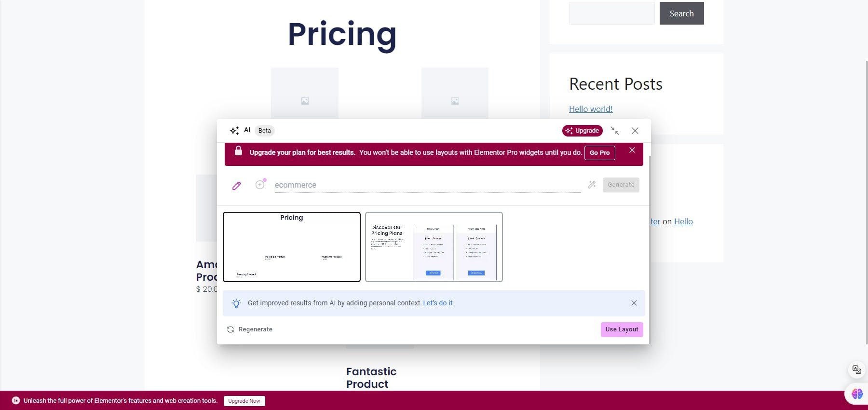The height and width of the screenshot is (410, 868).
Task: Open the assistant bubble at the bottom right
Action: pyautogui.click(x=857, y=394)
